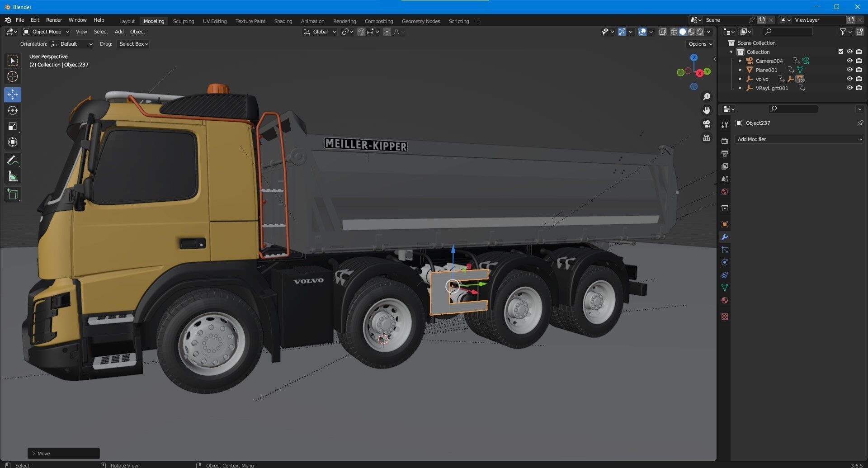
Task: Open the Modifiers properties wrench tab
Action: pos(725,237)
